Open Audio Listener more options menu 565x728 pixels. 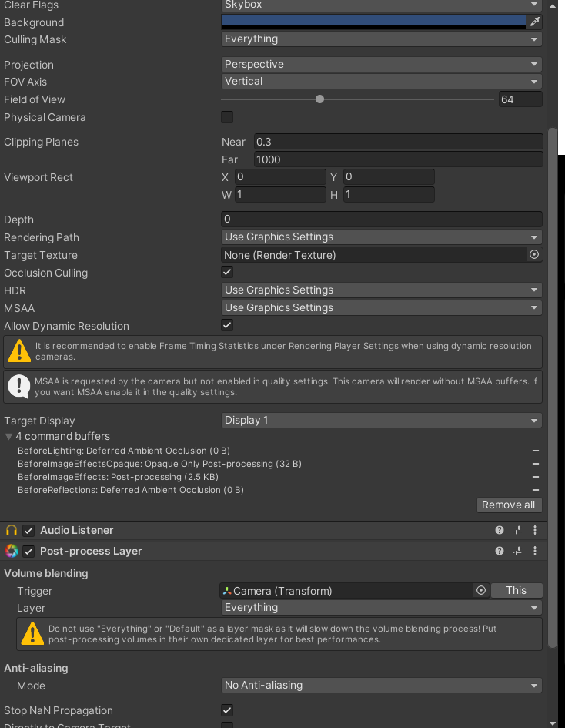[535, 530]
